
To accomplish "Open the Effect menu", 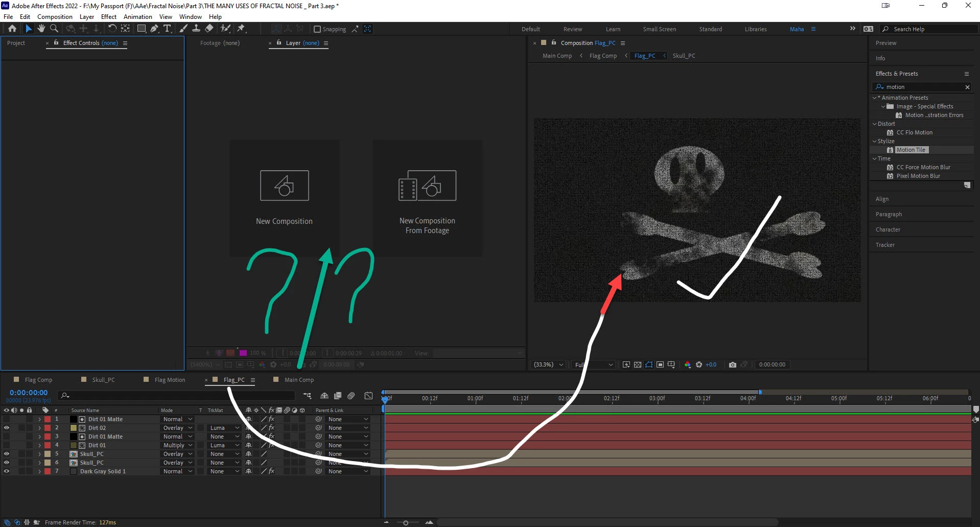I will [109, 16].
